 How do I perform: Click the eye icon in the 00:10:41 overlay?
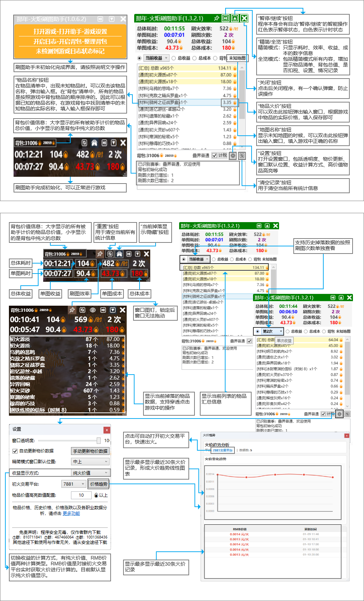tap(93, 310)
